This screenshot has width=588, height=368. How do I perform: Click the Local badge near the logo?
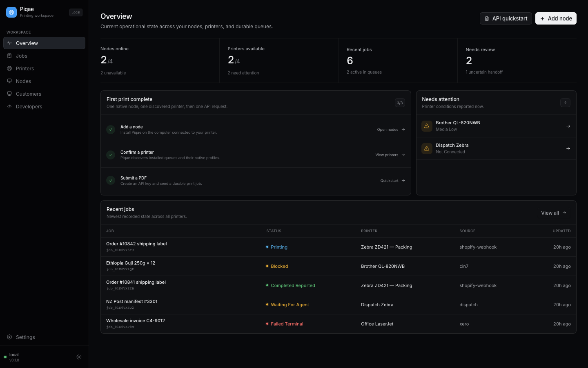[76, 12]
